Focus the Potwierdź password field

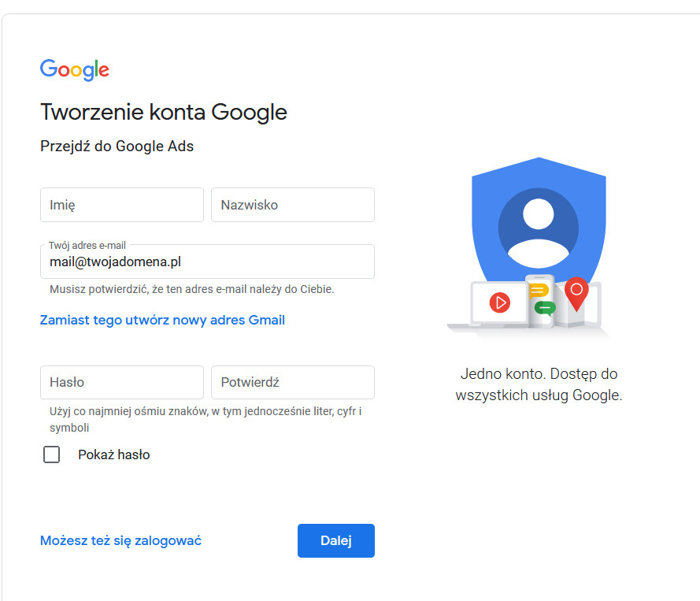(x=293, y=382)
